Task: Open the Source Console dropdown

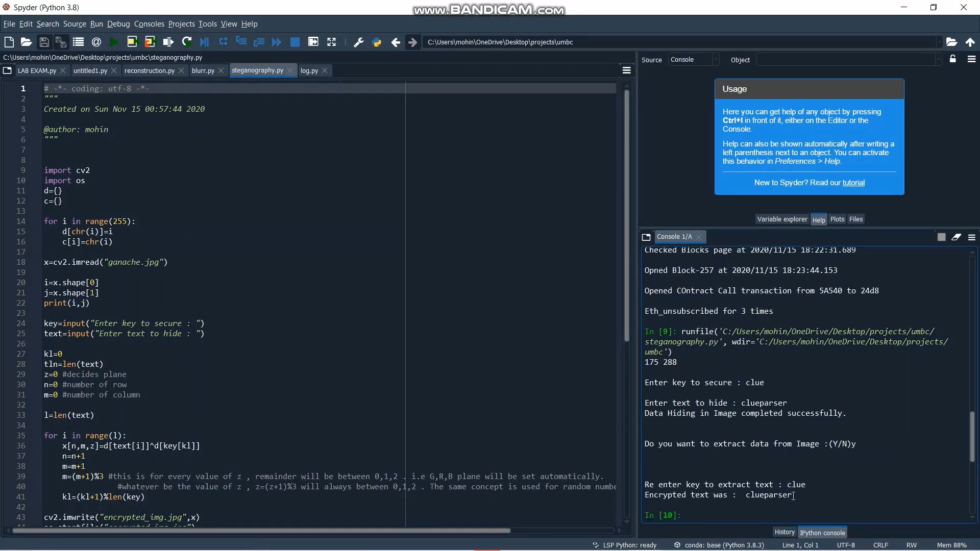Action: [693, 60]
